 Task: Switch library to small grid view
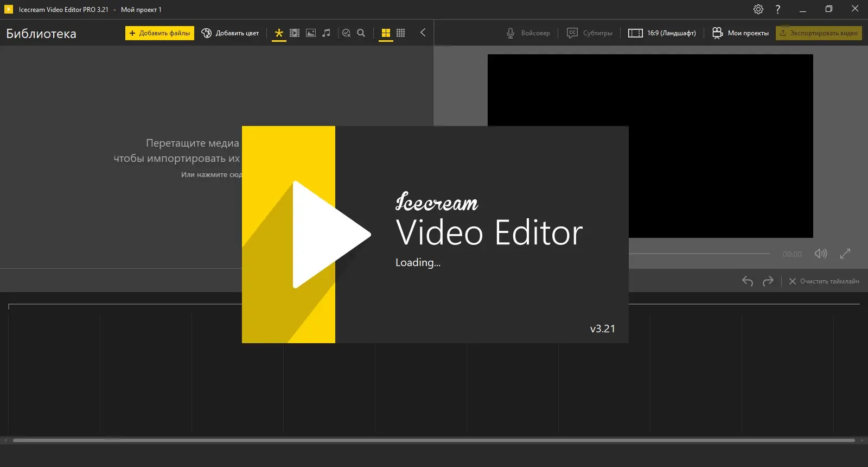tap(401, 33)
